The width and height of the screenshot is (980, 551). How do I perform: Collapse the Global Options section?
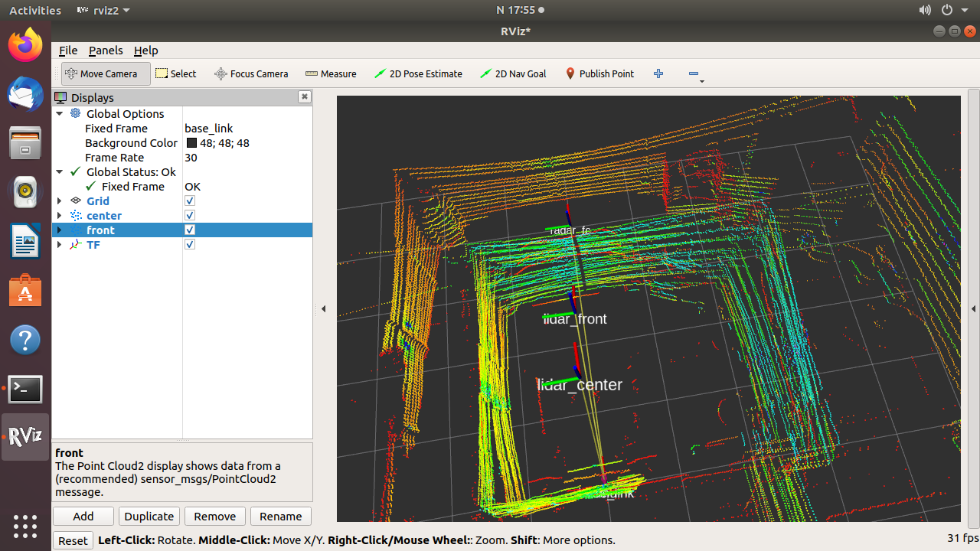60,113
